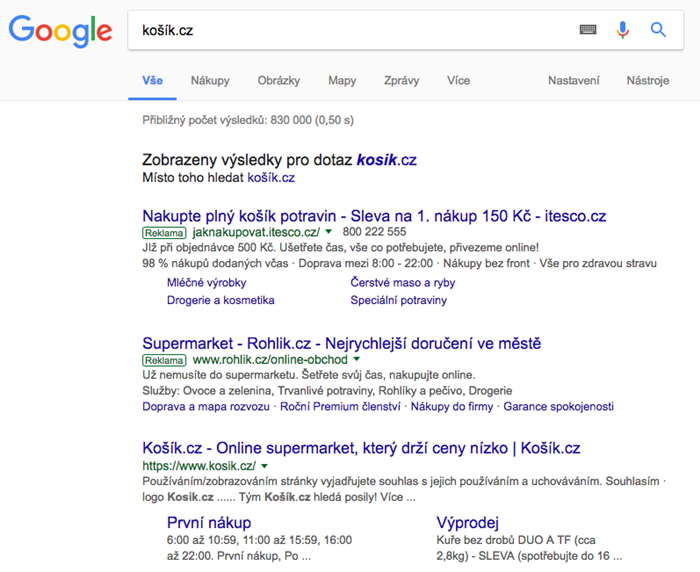This screenshot has height=572, width=700.
Task: Start voice search with microphone icon
Action: pyautogui.click(x=623, y=30)
